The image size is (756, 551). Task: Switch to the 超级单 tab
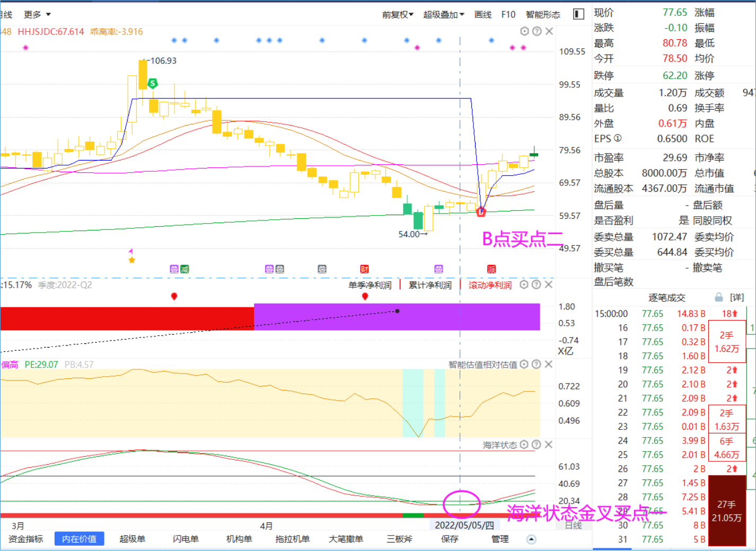click(132, 539)
